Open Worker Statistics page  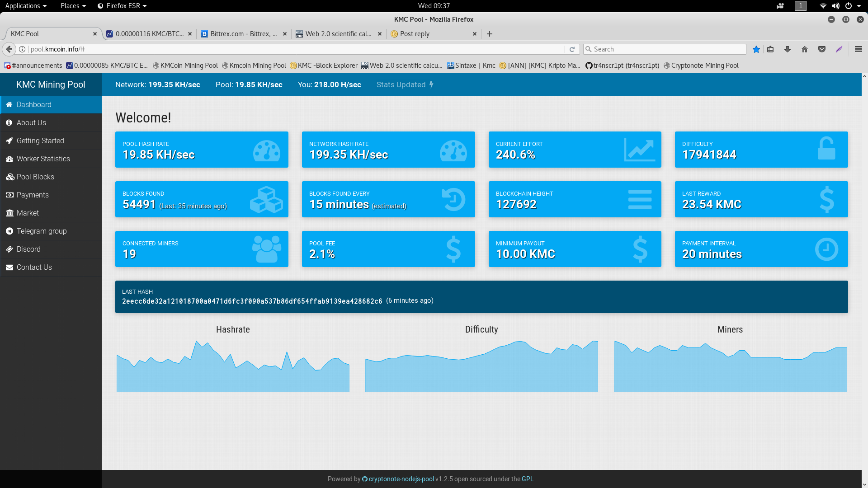tap(51, 159)
